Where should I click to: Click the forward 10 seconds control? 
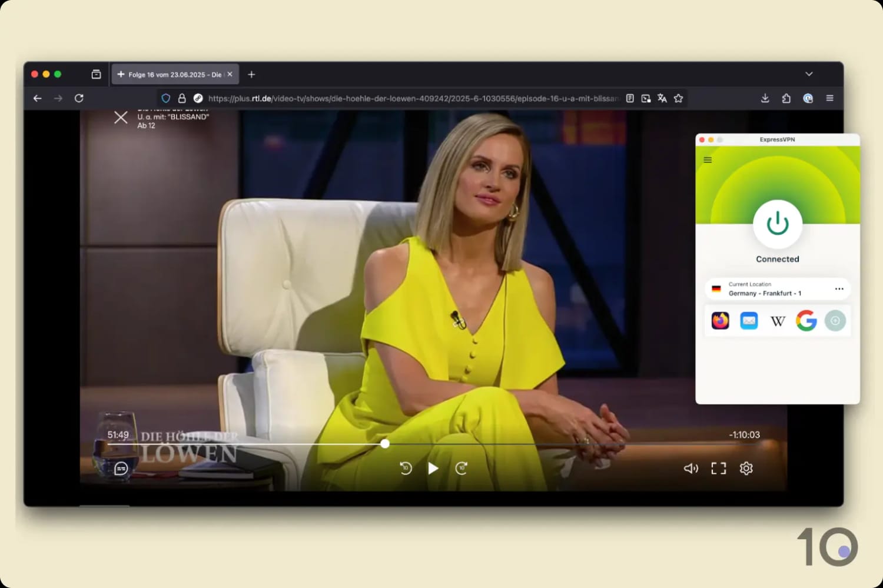pos(461,468)
